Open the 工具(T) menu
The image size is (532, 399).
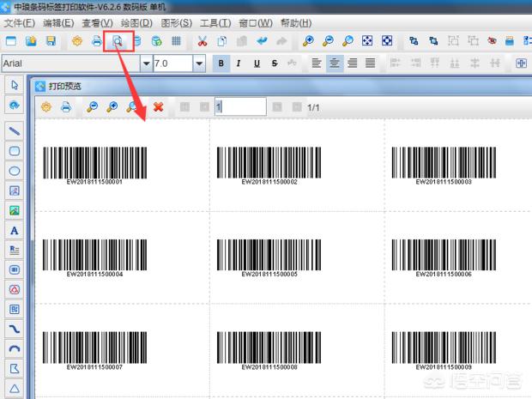[215, 23]
